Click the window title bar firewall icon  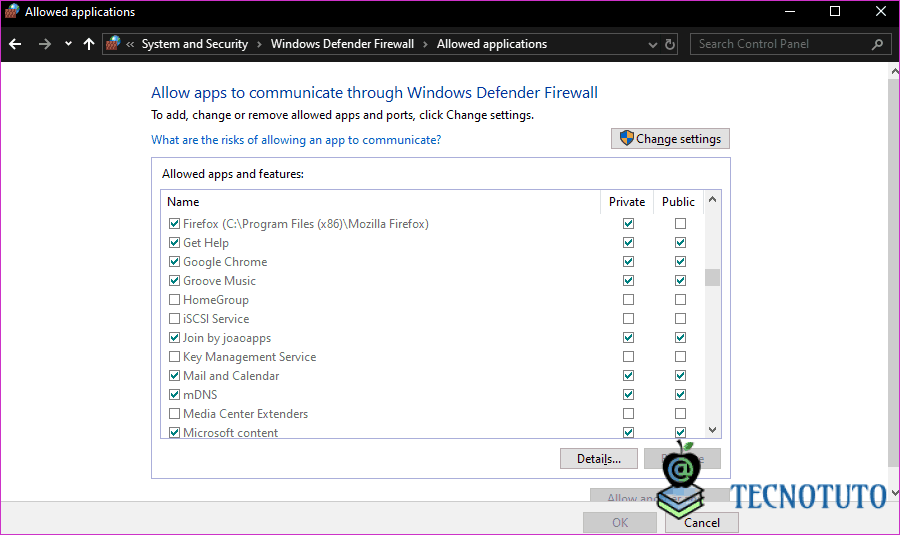click(12, 11)
